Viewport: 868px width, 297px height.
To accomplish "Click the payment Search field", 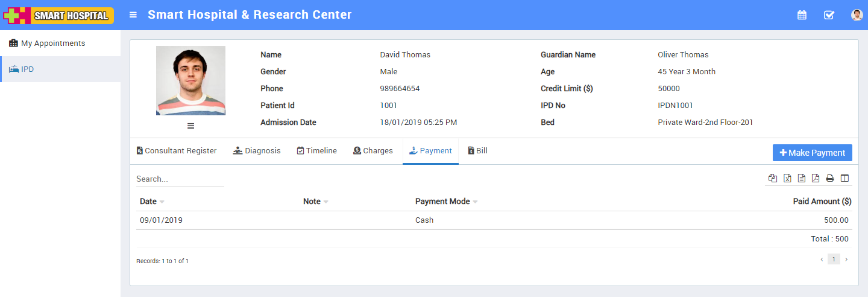I will tap(180, 179).
